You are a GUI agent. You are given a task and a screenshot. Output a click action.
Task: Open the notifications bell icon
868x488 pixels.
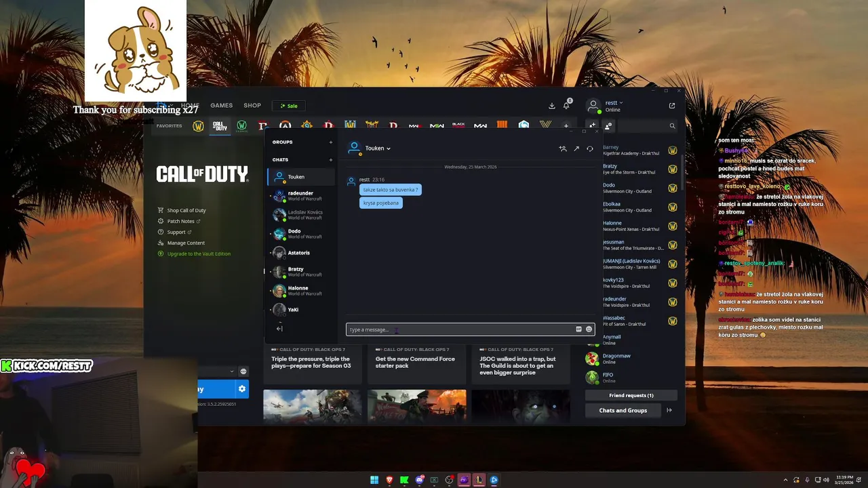566,106
